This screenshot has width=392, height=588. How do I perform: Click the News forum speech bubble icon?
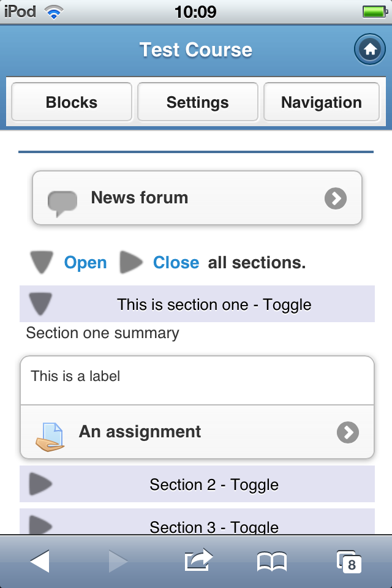pos(62,203)
